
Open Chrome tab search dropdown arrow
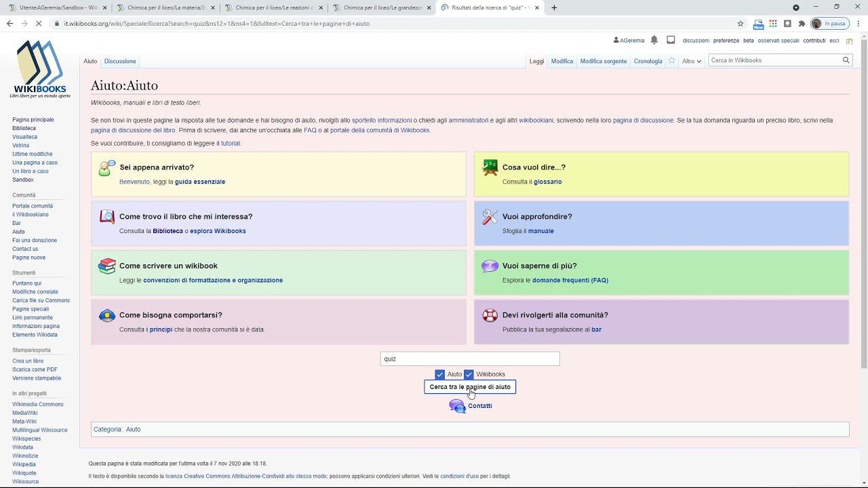[x=796, y=7]
